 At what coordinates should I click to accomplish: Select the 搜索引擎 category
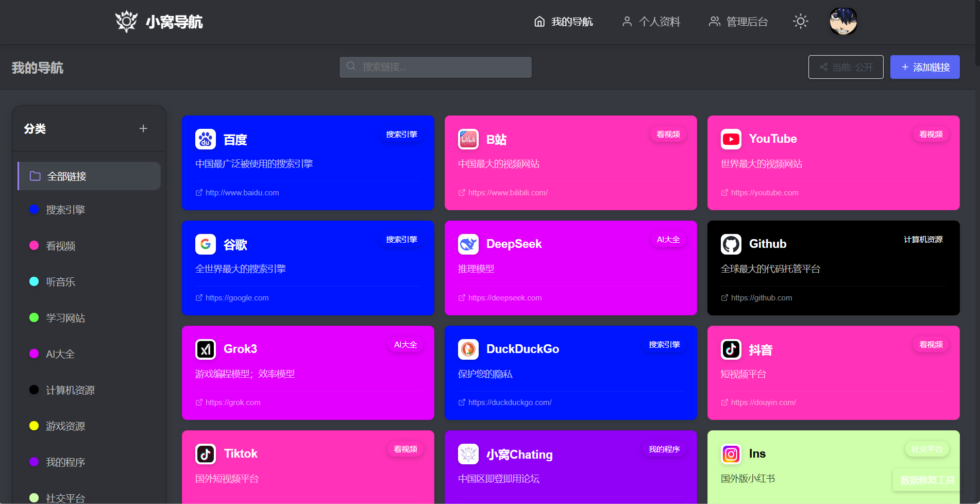pyautogui.click(x=89, y=210)
